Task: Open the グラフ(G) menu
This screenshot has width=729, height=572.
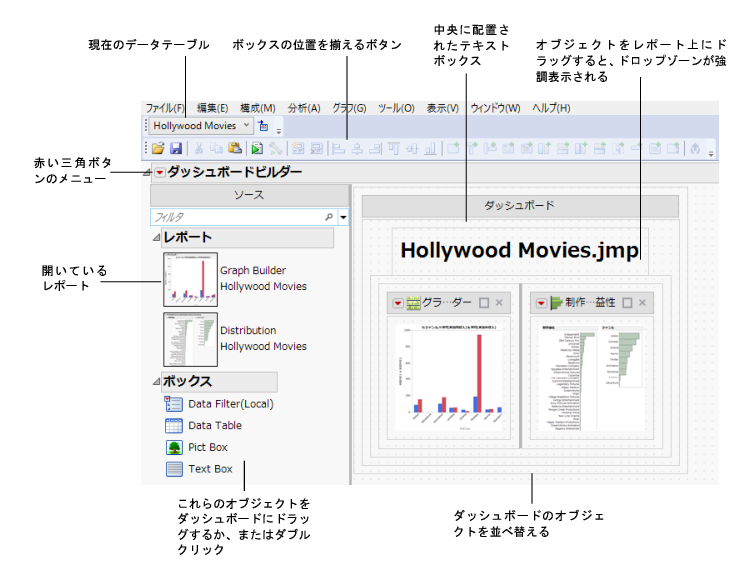Action: [x=349, y=108]
